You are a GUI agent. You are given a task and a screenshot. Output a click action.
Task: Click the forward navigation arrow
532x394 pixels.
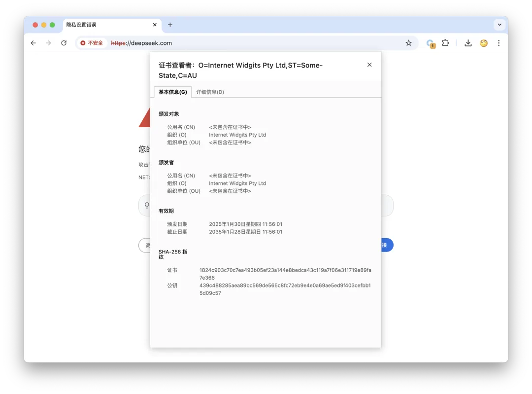point(48,43)
